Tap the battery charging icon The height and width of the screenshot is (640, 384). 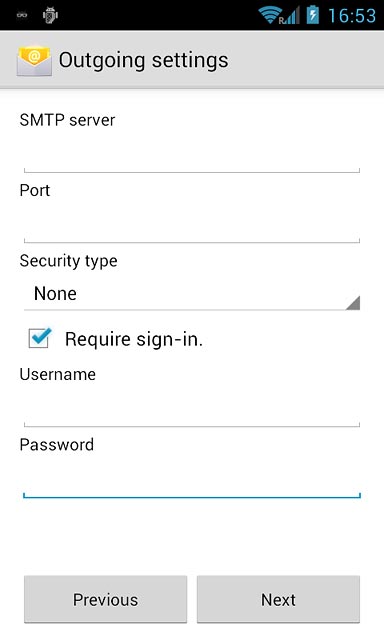tap(313, 15)
